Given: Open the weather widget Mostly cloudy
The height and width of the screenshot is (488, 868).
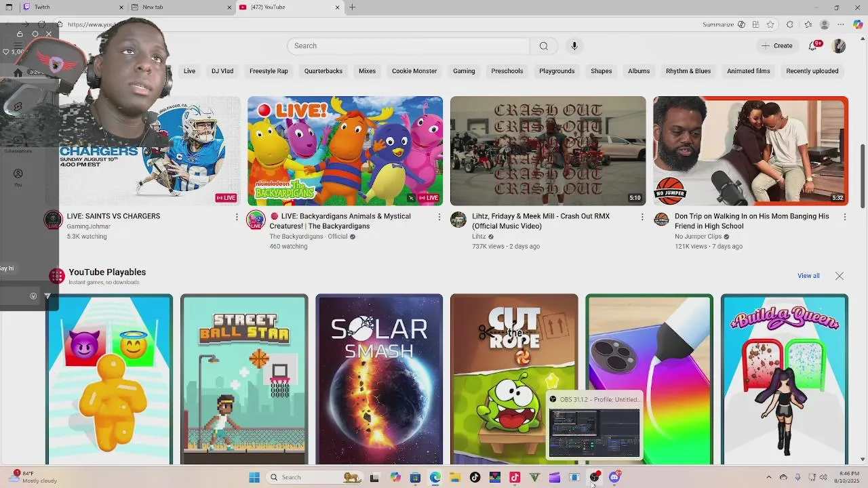Looking at the screenshot, I should (33, 477).
